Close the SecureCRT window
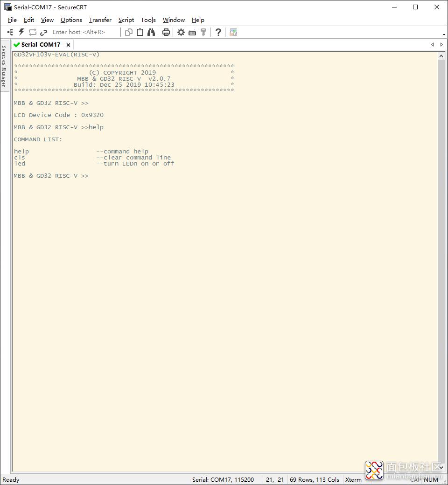Image resolution: width=448 pixels, height=485 pixels. (436, 7)
